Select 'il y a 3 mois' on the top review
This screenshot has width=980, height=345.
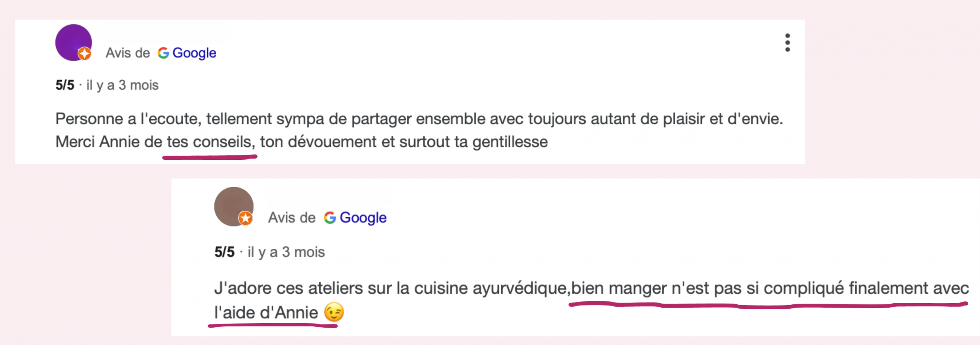124,85
